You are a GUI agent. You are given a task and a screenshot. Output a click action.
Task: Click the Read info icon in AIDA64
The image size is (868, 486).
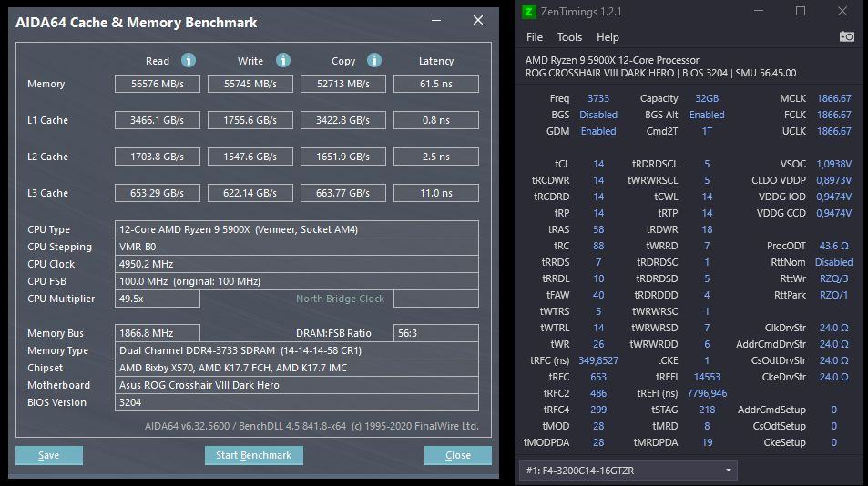pos(189,60)
